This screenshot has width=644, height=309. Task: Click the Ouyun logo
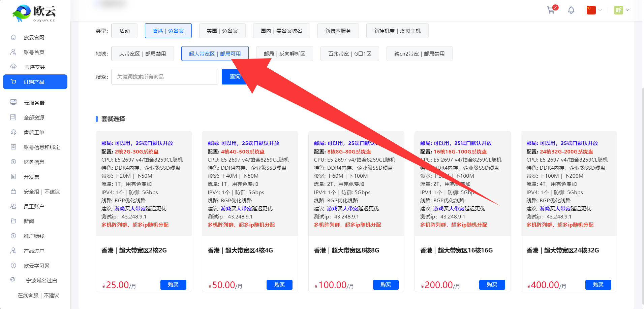point(34,13)
